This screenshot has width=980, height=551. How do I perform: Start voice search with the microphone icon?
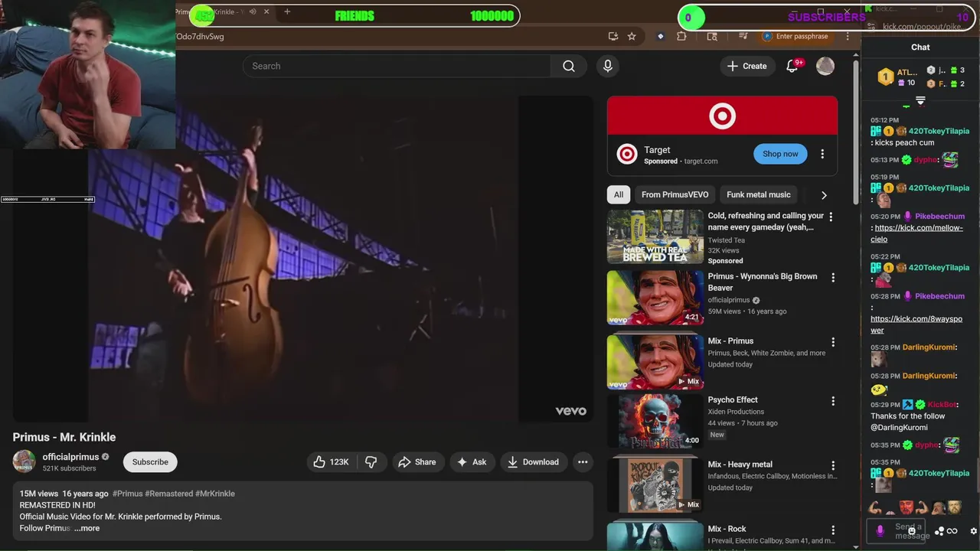(x=608, y=66)
